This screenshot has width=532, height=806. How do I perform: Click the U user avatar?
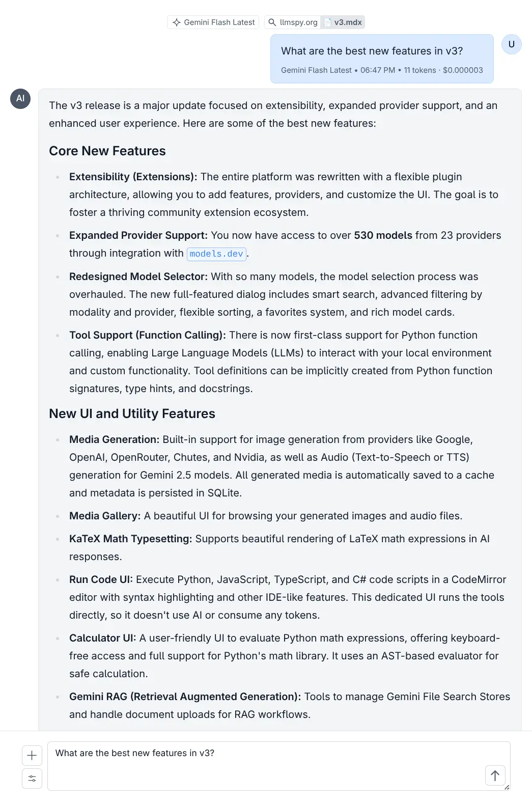click(x=511, y=44)
